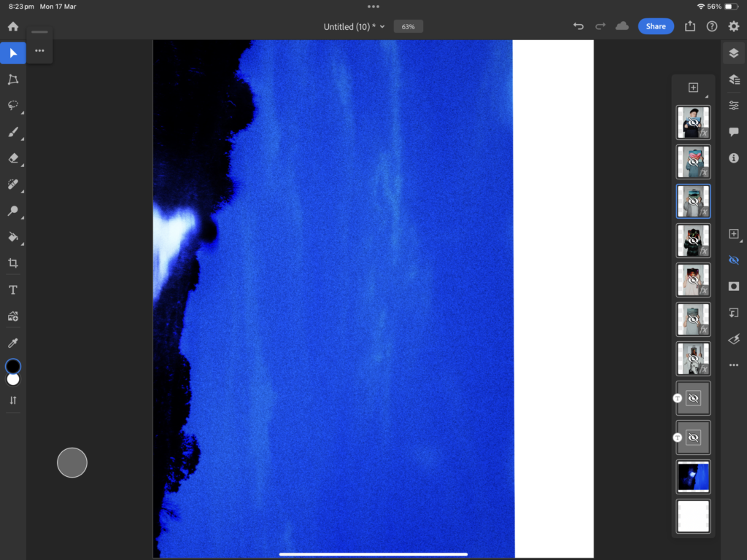Select the Lasso selection tool
The width and height of the screenshot is (747, 560).
click(x=13, y=106)
